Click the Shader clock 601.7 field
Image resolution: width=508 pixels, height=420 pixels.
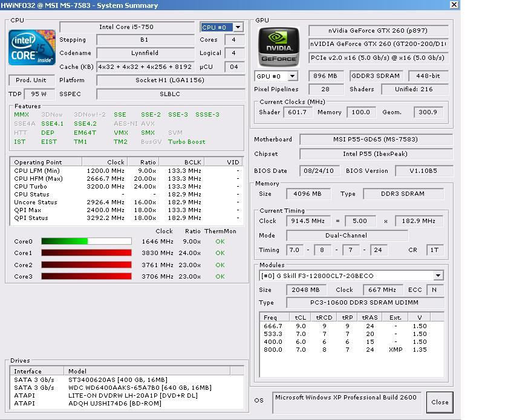coord(298,112)
